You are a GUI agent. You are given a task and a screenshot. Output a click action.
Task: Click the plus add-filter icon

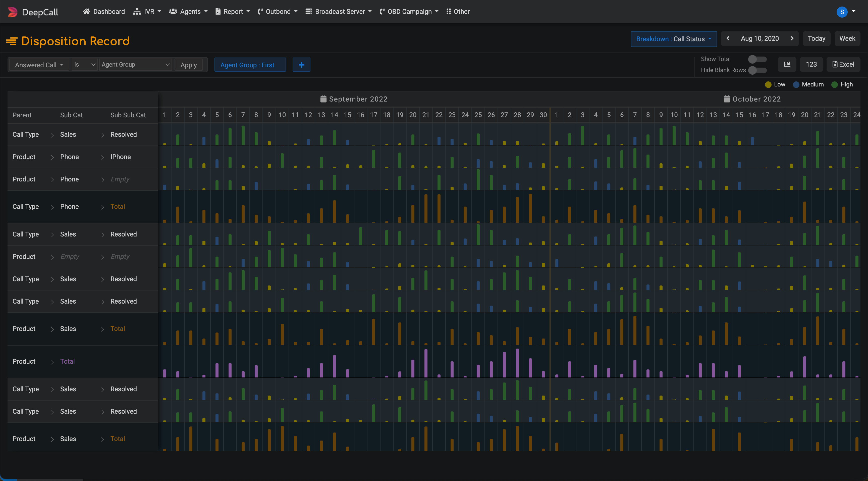(301, 65)
